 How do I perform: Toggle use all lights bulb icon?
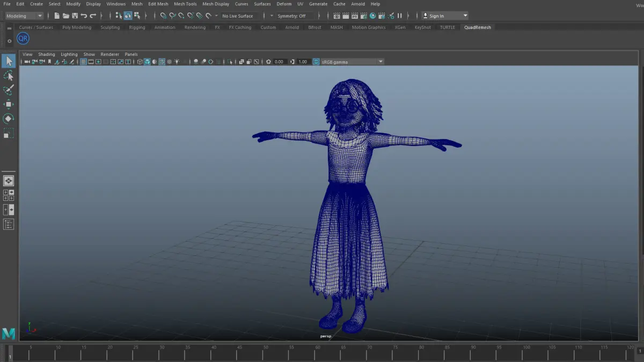point(177,62)
